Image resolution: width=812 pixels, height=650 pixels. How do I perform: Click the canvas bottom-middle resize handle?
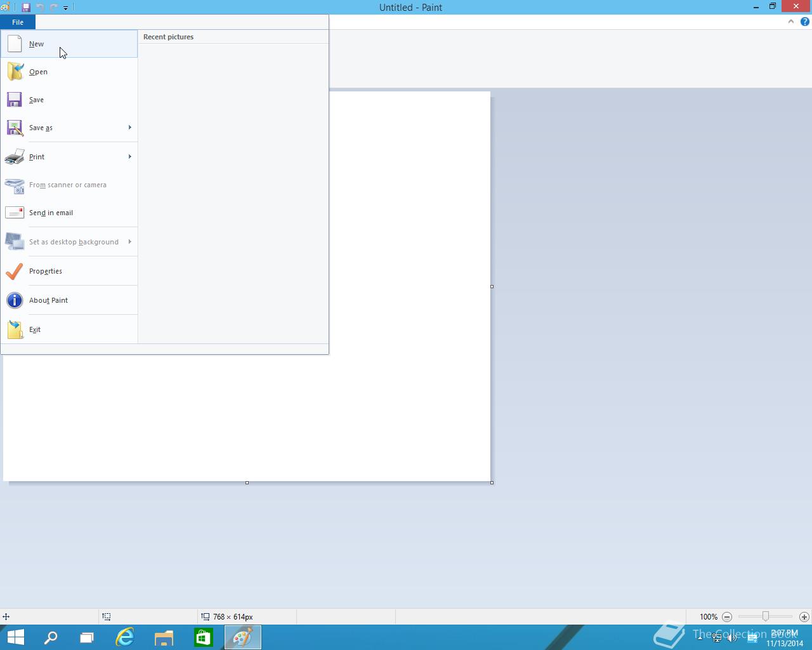point(247,482)
